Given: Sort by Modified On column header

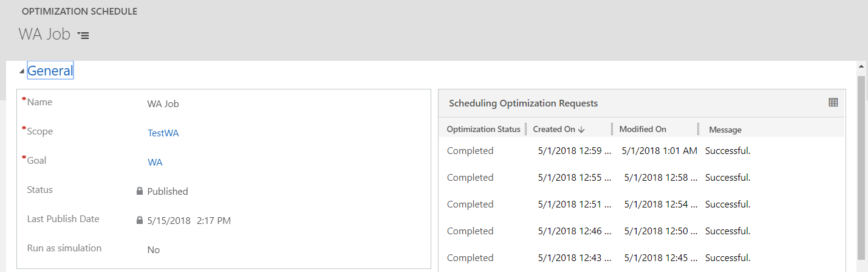Looking at the screenshot, I should tap(643, 129).
